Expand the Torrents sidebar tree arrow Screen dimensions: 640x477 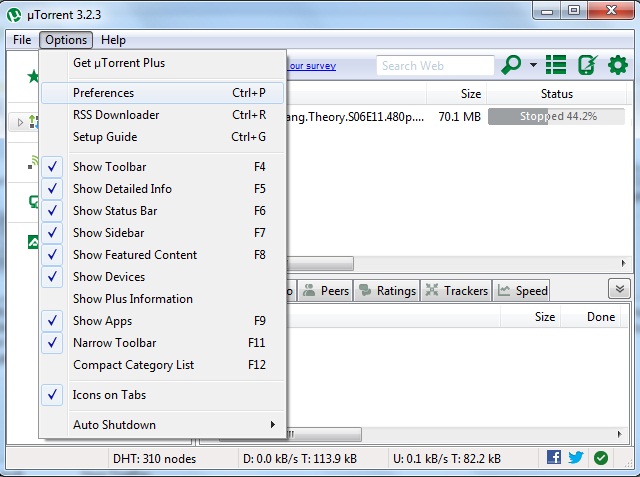[20, 122]
